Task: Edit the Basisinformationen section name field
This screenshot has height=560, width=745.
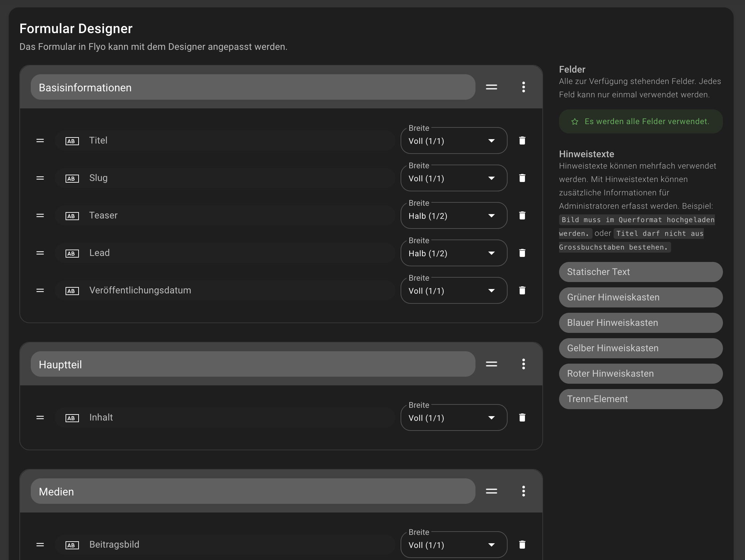Action: [252, 87]
